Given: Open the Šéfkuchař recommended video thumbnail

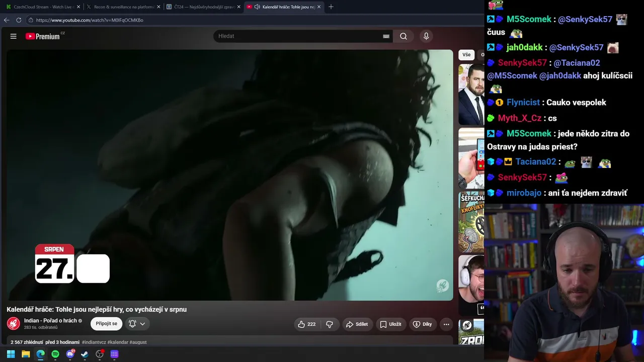Looking at the screenshot, I should [471, 222].
